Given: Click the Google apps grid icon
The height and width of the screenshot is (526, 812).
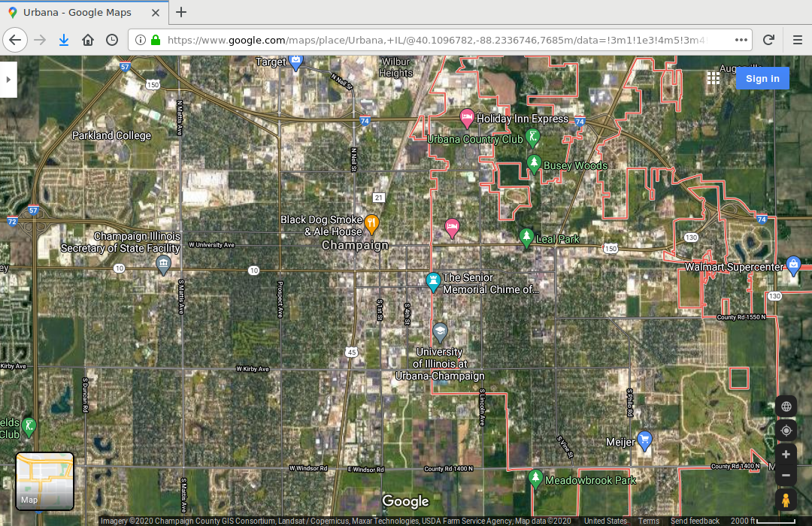Looking at the screenshot, I should (714, 78).
